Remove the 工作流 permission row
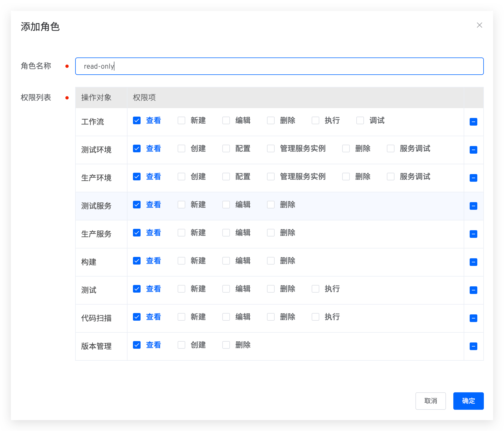This screenshot has width=504, height=431. (x=473, y=122)
